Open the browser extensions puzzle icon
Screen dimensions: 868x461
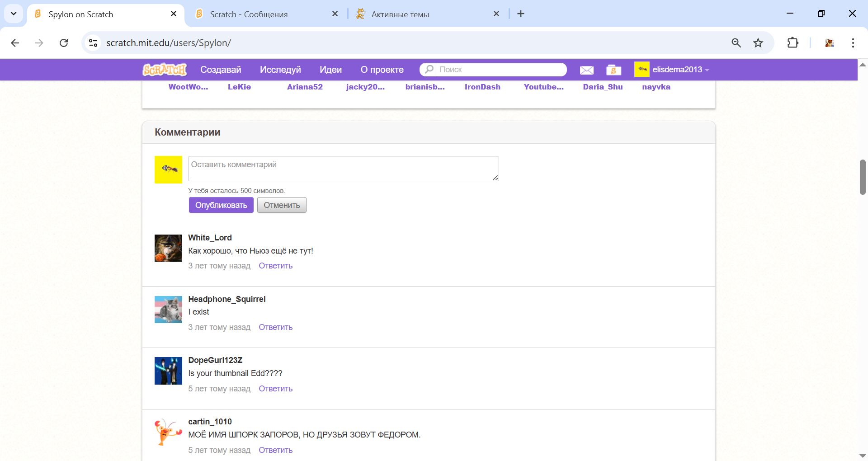pyautogui.click(x=793, y=43)
